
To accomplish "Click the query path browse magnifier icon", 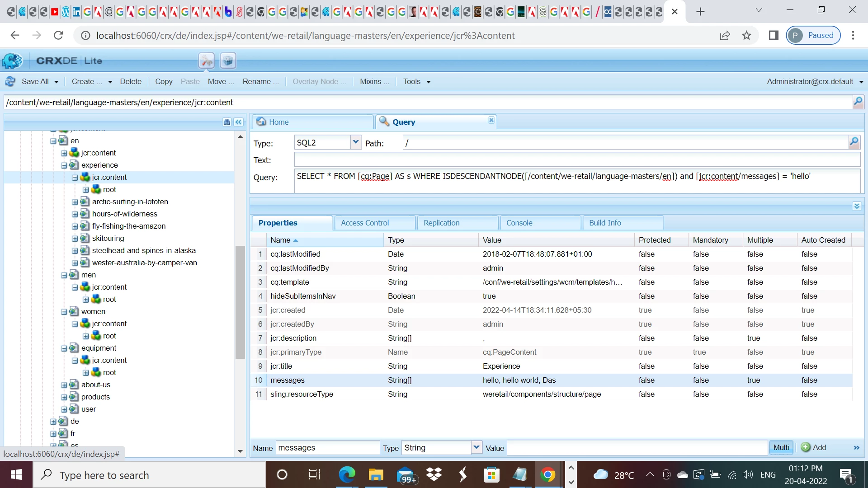I will 854,142.
